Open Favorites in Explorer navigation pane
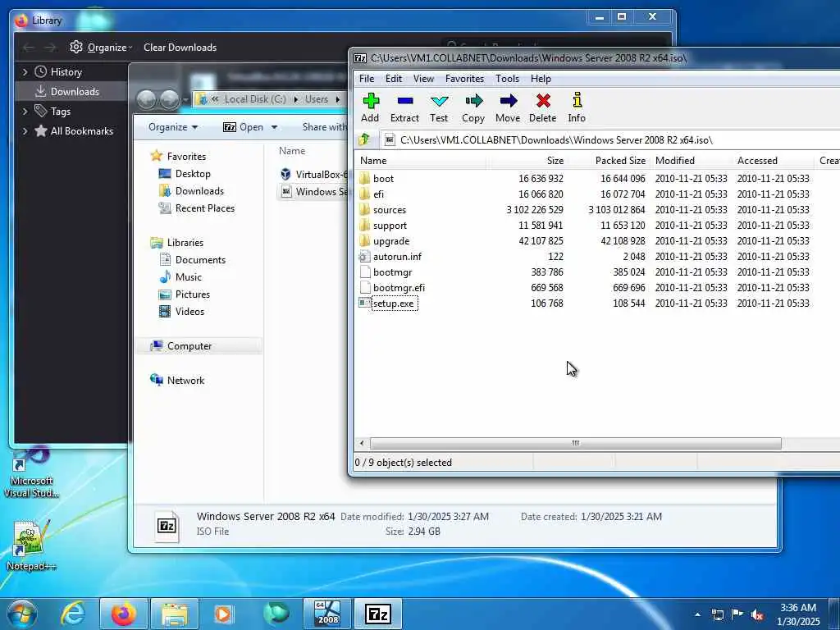The width and height of the screenshot is (840, 630). [186, 157]
